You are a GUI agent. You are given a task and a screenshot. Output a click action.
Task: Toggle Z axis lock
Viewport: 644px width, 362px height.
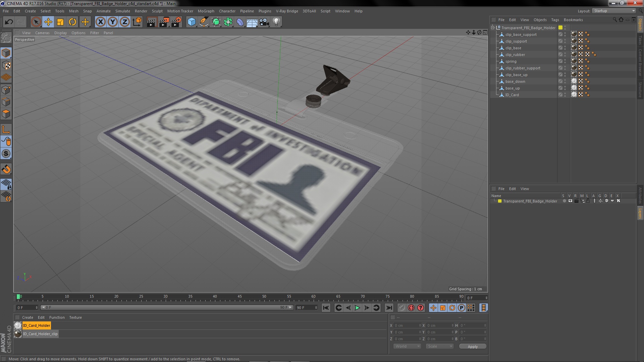coord(125,22)
